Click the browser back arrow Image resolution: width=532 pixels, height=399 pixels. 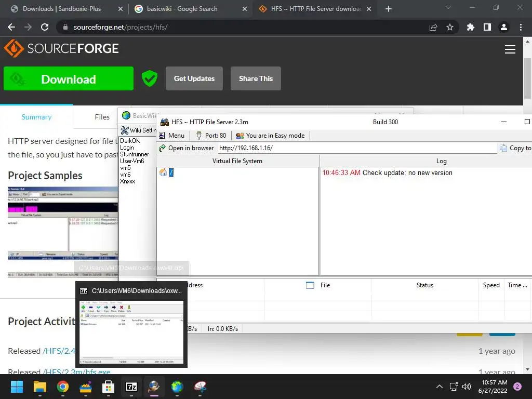click(x=11, y=27)
